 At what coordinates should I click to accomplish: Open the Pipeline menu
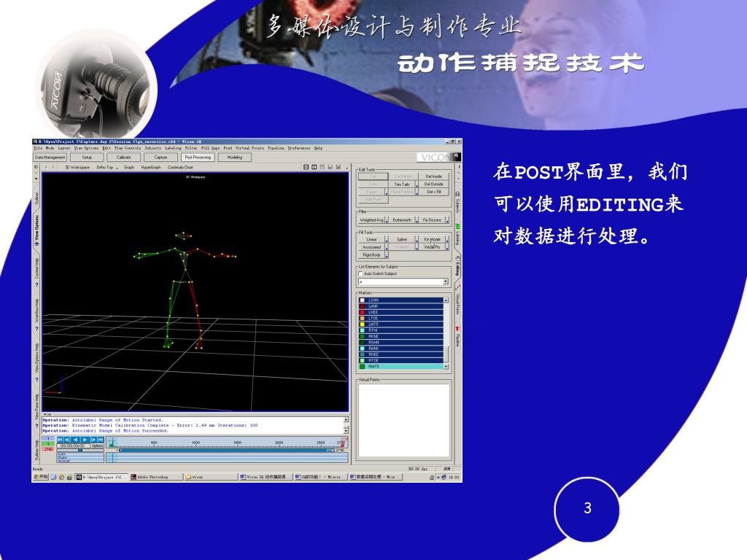tap(276, 148)
